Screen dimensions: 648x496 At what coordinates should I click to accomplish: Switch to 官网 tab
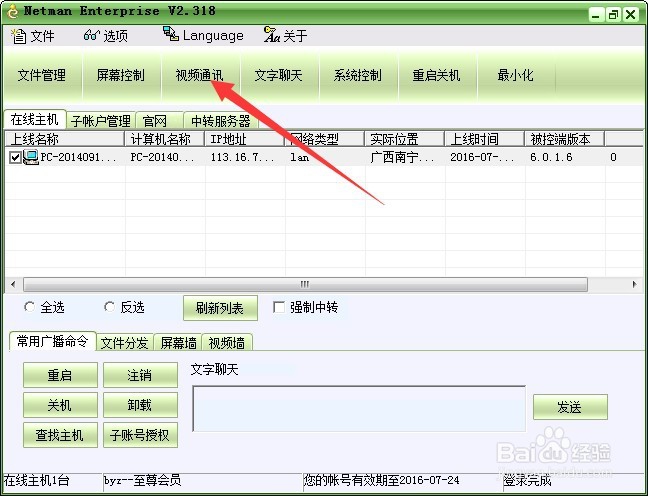point(159,121)
